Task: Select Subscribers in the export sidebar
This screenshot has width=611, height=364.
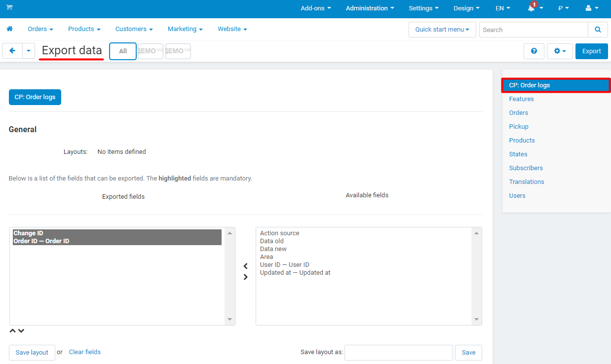Action: [526, 168]
